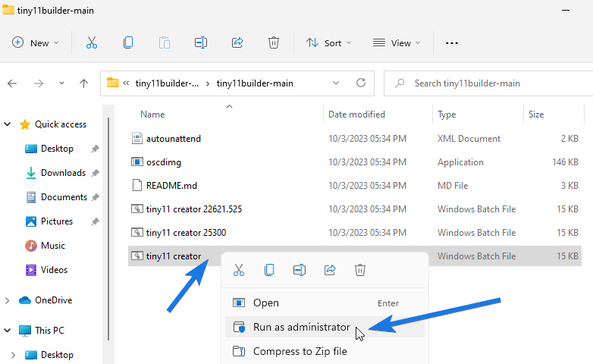Open the View dropdown
This screenshot has height=364, width=593.
[397, 42]
